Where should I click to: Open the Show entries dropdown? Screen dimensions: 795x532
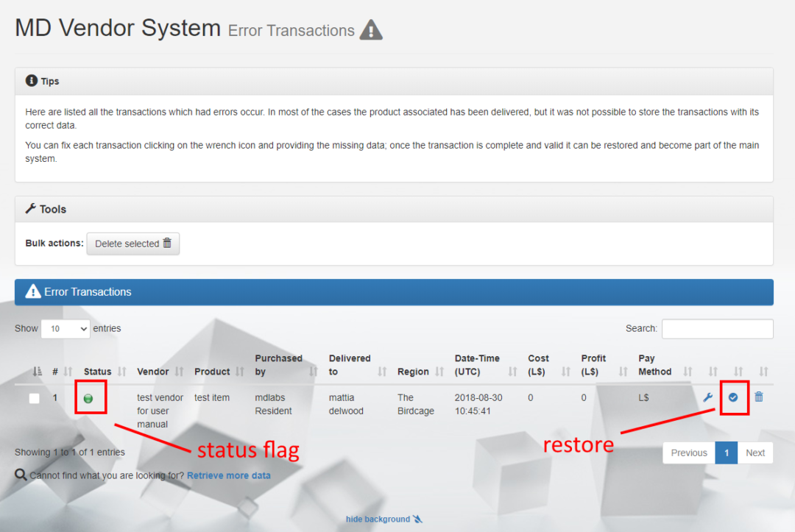(x=65, y=328)
